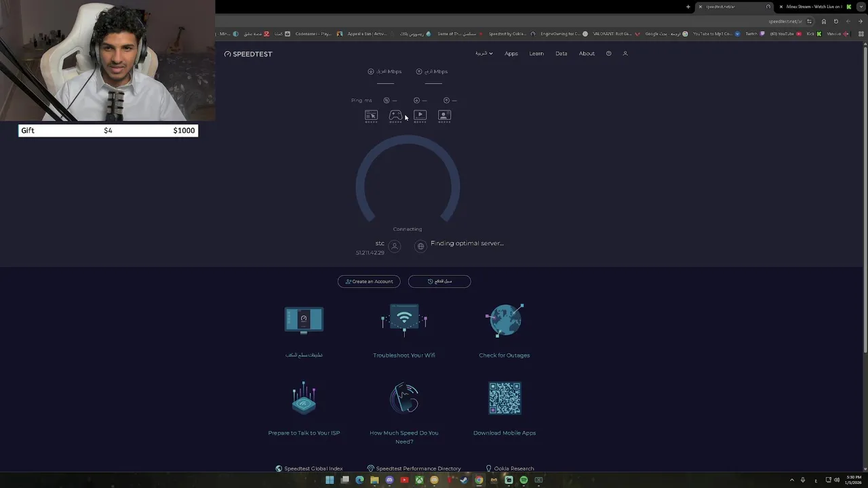Open Xbox app from the taskbar
Viewport: 868px width, 488px height.
[419, 480]
